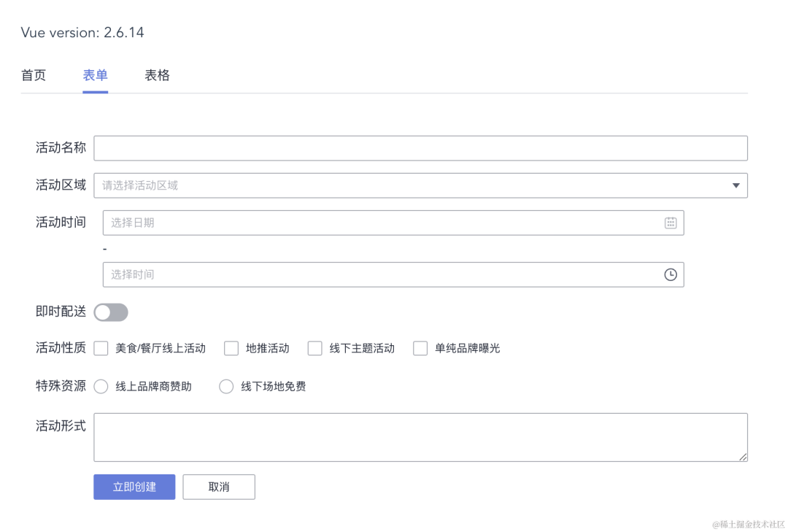The image size is (788, 532).
Task: Click the calendar icon in date field
Action: pyautogui.click(x=671, y=223)
